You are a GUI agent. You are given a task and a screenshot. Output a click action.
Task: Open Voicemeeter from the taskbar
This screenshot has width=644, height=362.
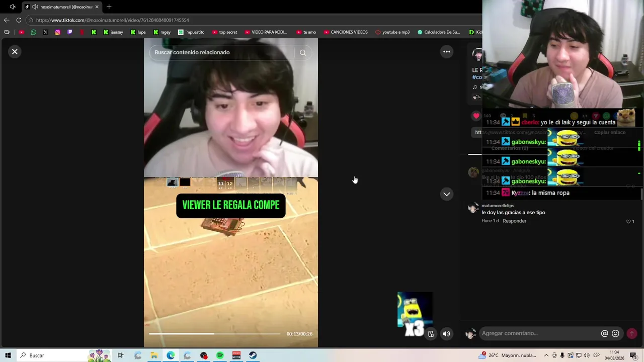coord(236,355)
